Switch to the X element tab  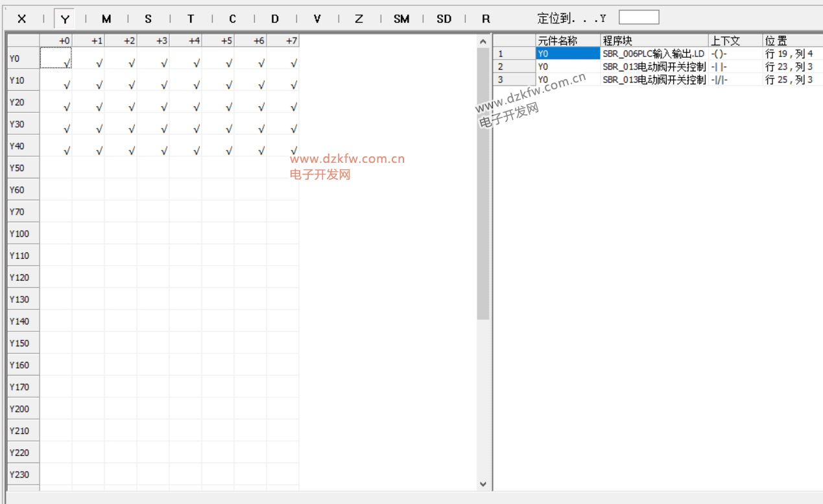click(x=22, y=19)
